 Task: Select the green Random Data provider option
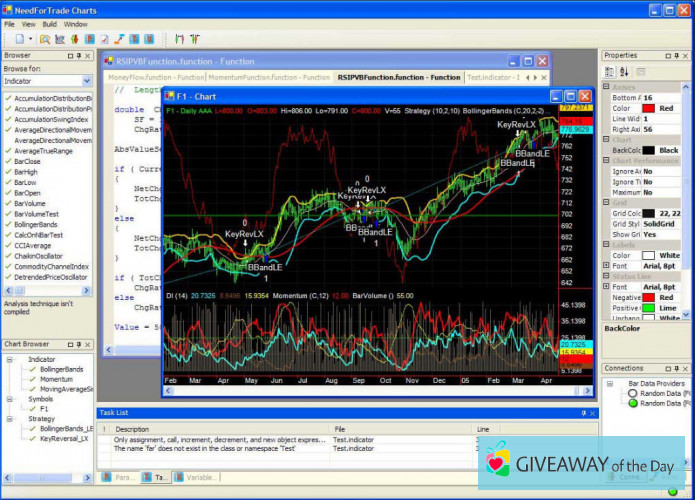coord(632,404)
